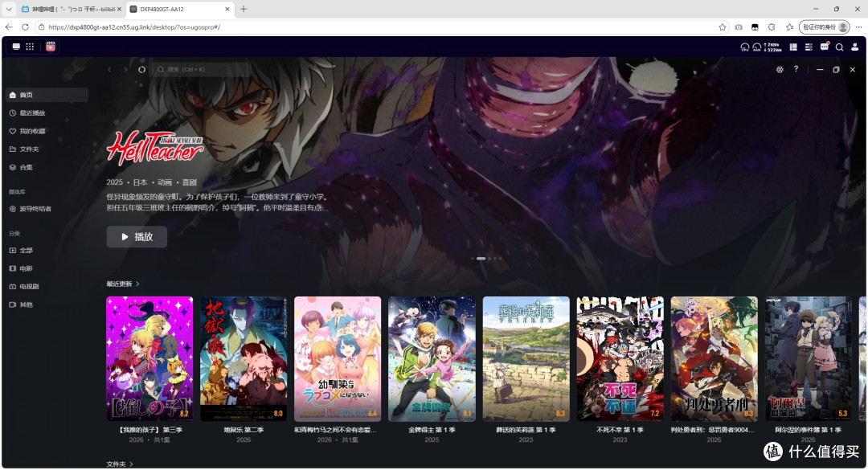The width and height of the screenshot is (868, 470).
Task: Open the browser tab list chevron
Action: (x=9, y=9)
